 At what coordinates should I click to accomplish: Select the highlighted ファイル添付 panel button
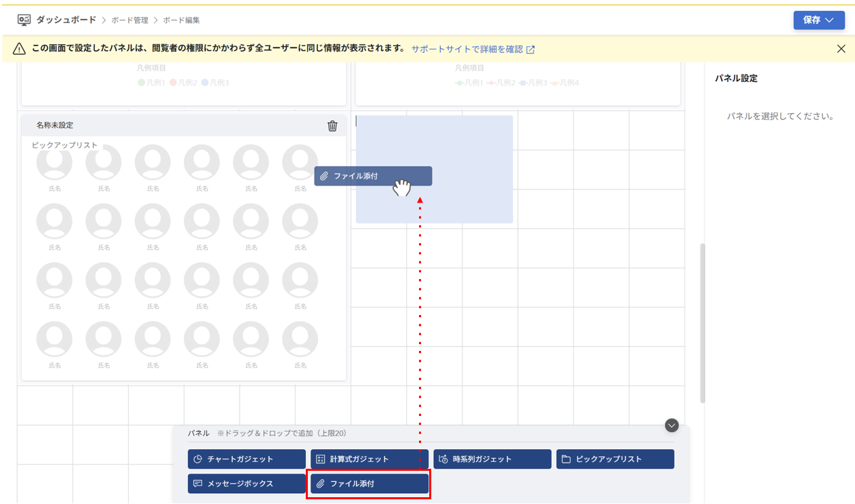(368, 484)
